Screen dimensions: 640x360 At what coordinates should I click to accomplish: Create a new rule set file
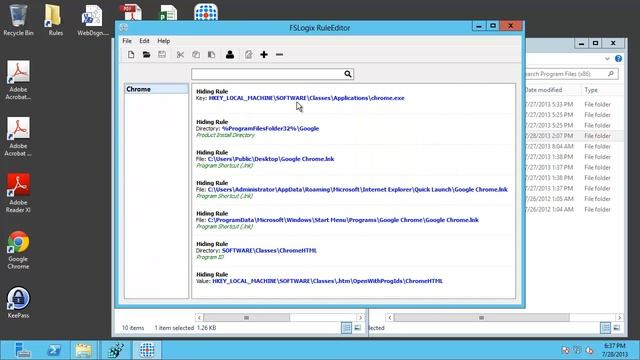point(131,55)
